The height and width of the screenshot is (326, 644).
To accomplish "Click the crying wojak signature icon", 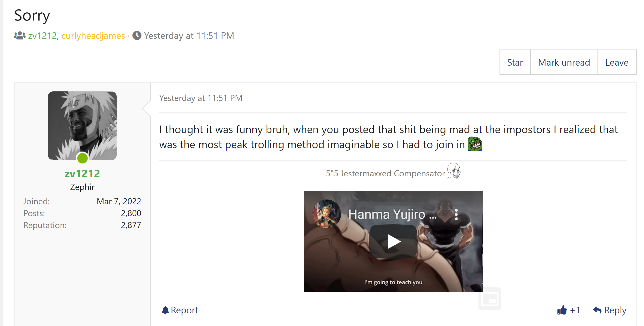I will tap(454, 171).
